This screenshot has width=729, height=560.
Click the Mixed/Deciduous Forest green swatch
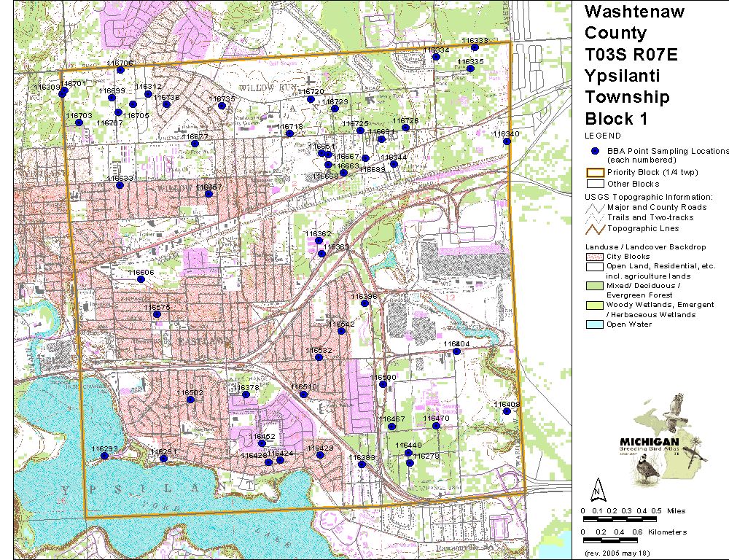[596, 286]
